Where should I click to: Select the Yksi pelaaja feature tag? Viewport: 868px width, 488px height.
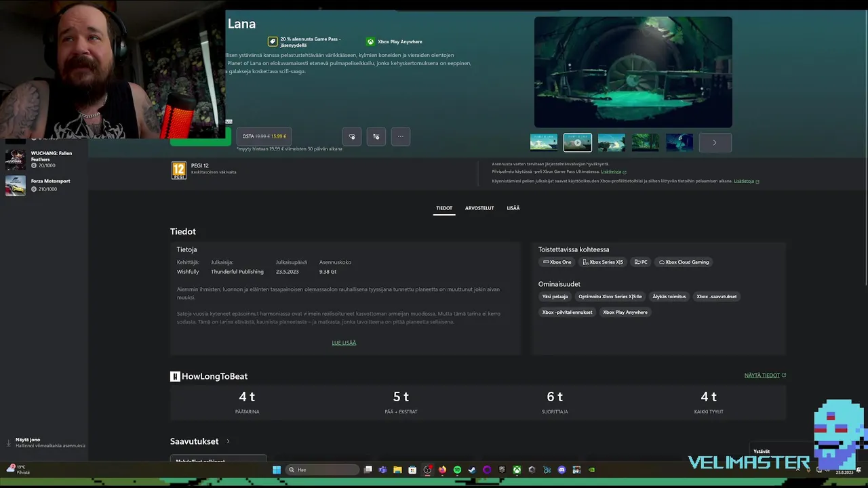click(x=555, y=297)
